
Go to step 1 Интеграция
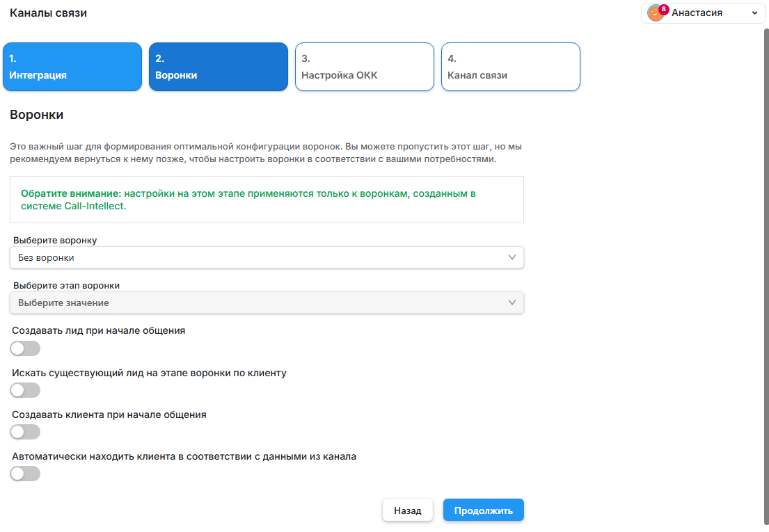point(72,67)
